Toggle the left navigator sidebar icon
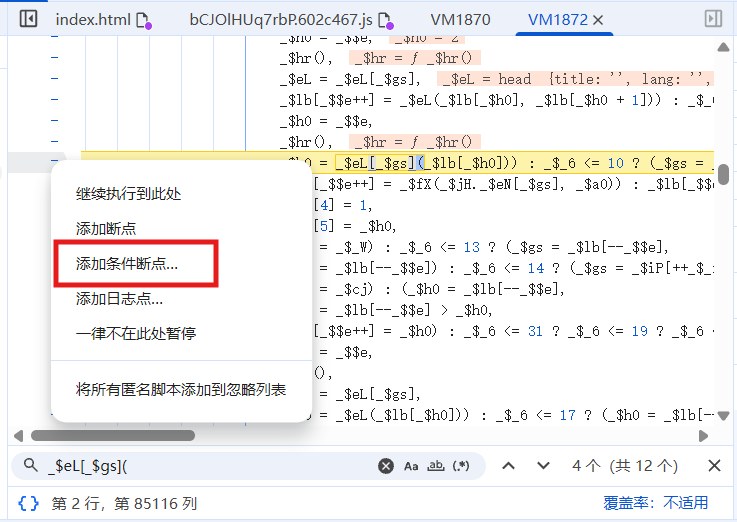Viewport: 737px width, 522px height. [x=29, y=19]
